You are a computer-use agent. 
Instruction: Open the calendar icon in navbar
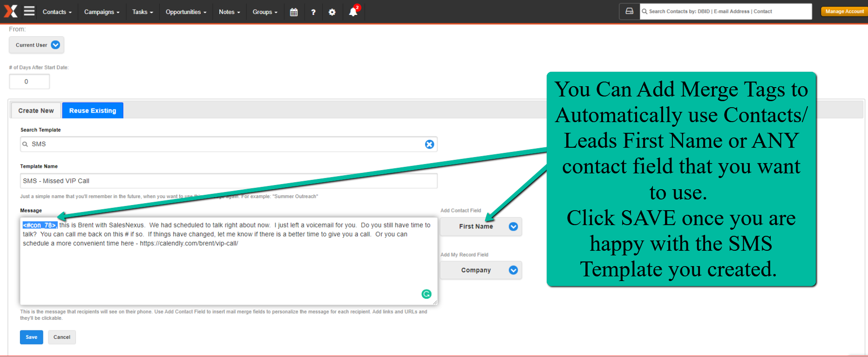point(294,12)
